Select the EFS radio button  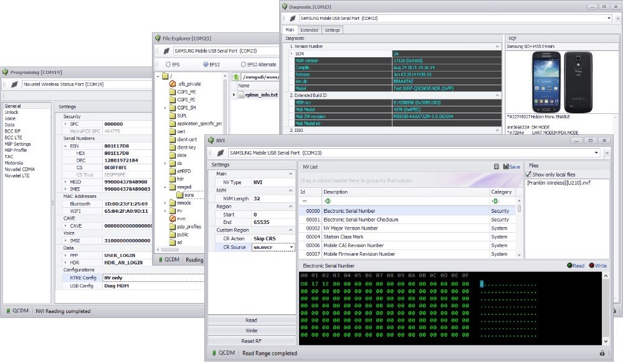coord(168,64)
